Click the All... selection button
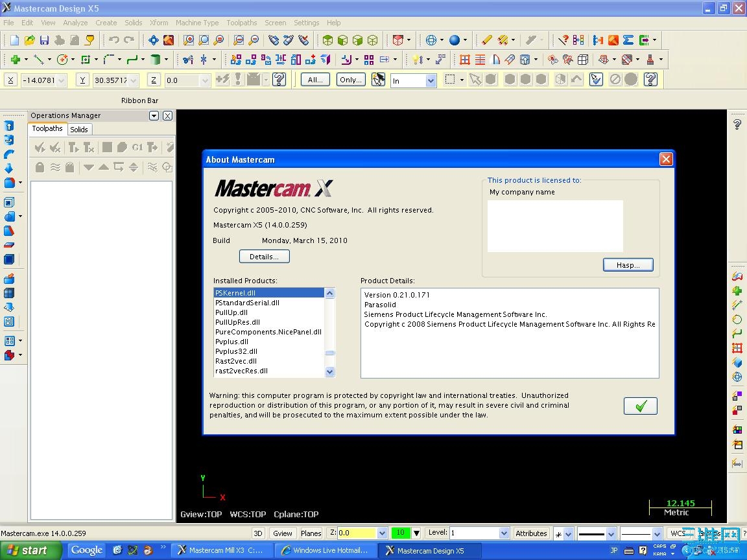 pos(315,80)
